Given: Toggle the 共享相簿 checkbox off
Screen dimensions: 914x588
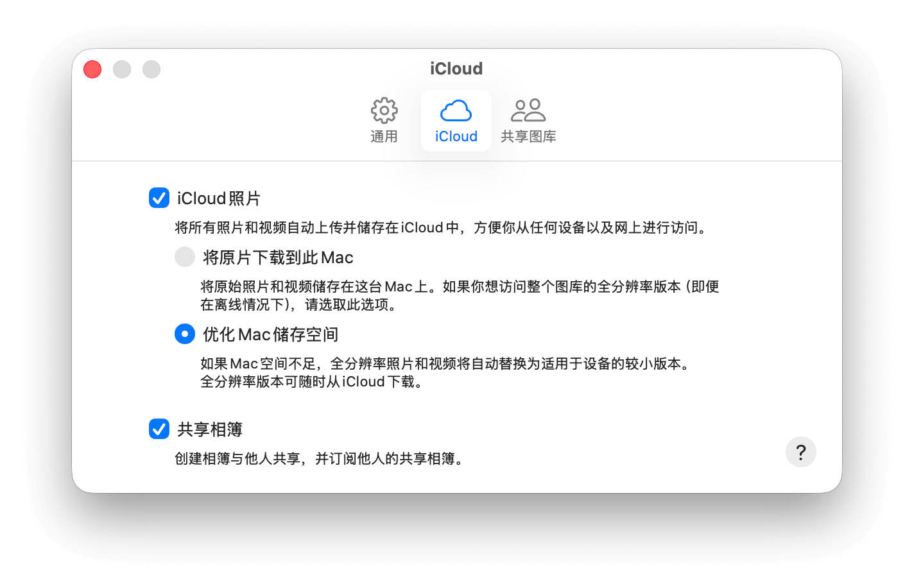Looking at the screenshot, I should [159, 429].
